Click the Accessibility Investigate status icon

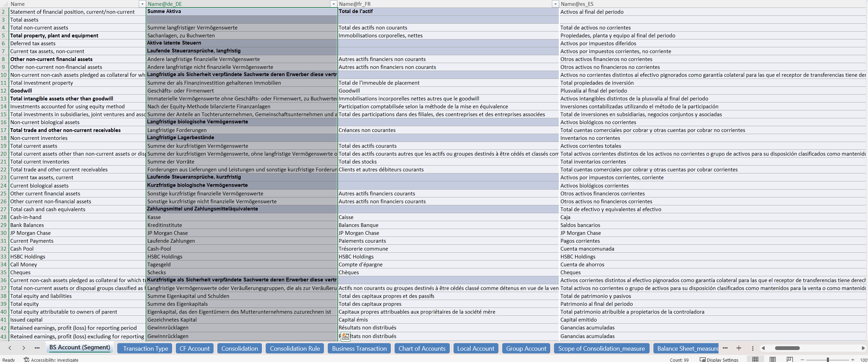26,359
